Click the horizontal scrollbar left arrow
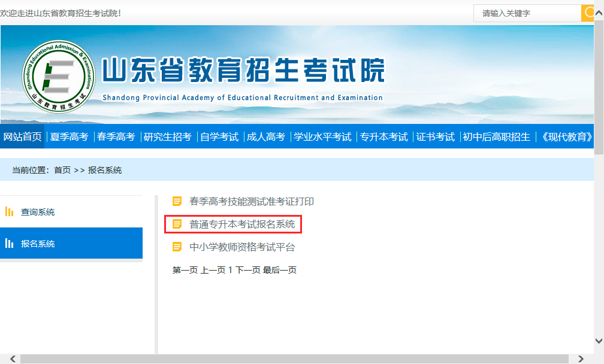Image resolution: width=604 pixels, height=364 pixels. (13, 359)
